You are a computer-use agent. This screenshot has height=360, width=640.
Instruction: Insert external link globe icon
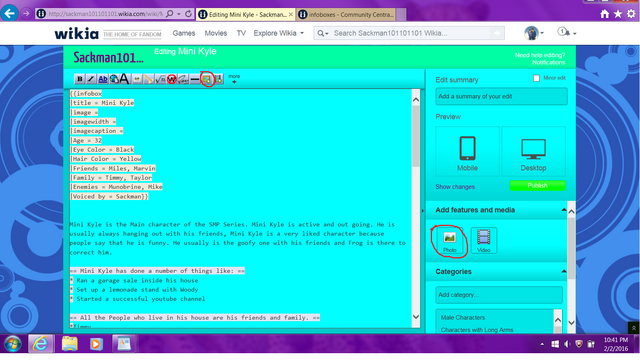coord(114,79)
